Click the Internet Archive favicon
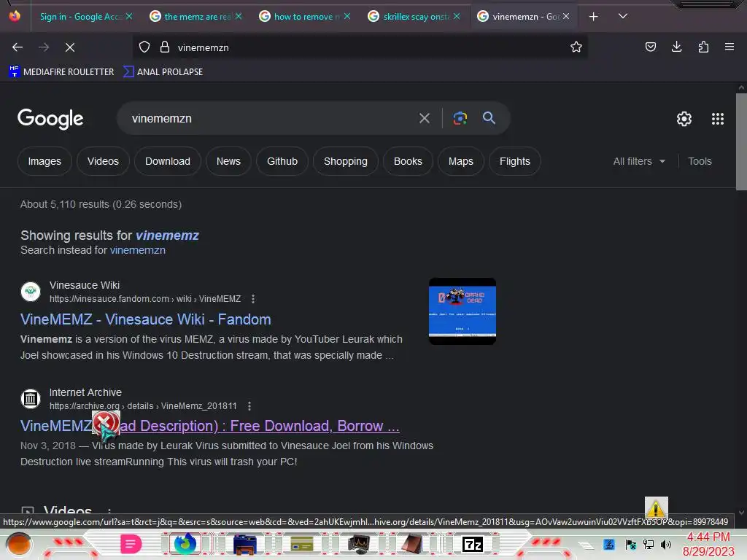747x560 pixels. click(31, 399)
